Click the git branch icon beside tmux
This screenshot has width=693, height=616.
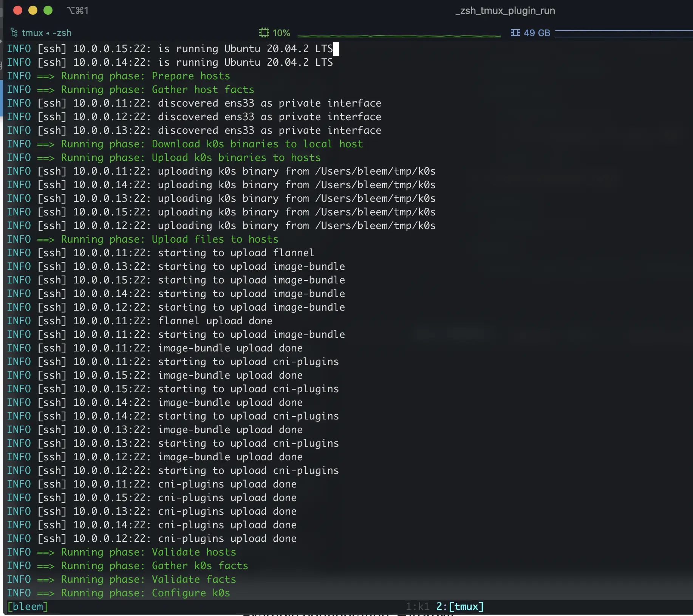[x=14, y=33]
